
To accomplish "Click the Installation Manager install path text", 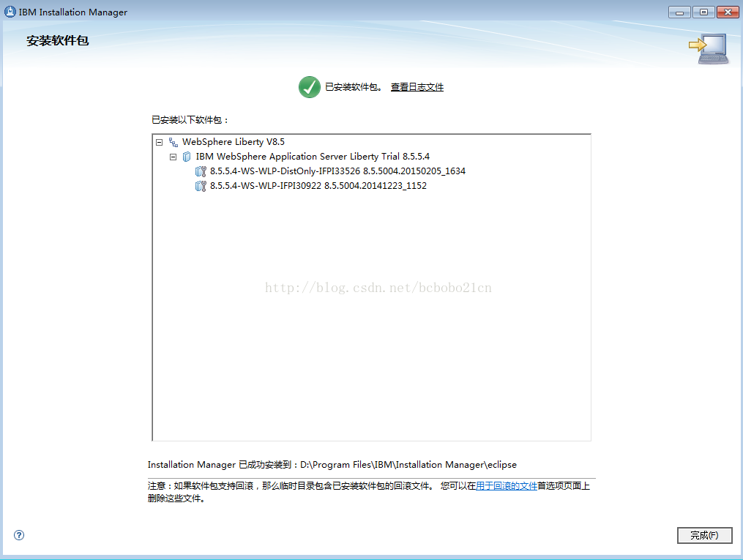I will [332, 465].
